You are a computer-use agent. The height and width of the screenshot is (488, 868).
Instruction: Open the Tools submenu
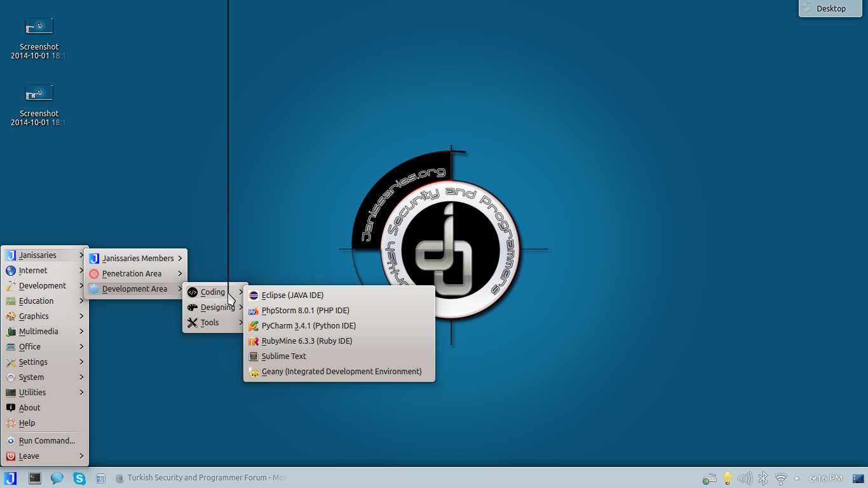click(215, 323)
